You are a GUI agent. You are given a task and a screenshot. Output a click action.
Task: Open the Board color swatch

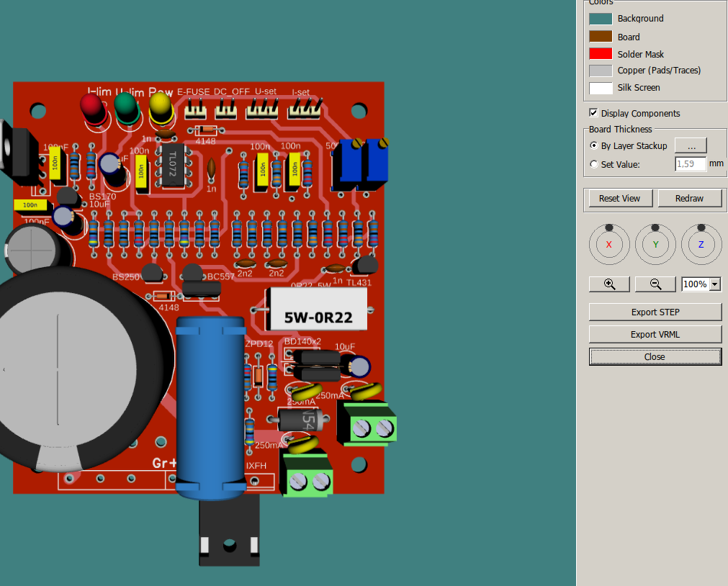(x=601, y=37)
